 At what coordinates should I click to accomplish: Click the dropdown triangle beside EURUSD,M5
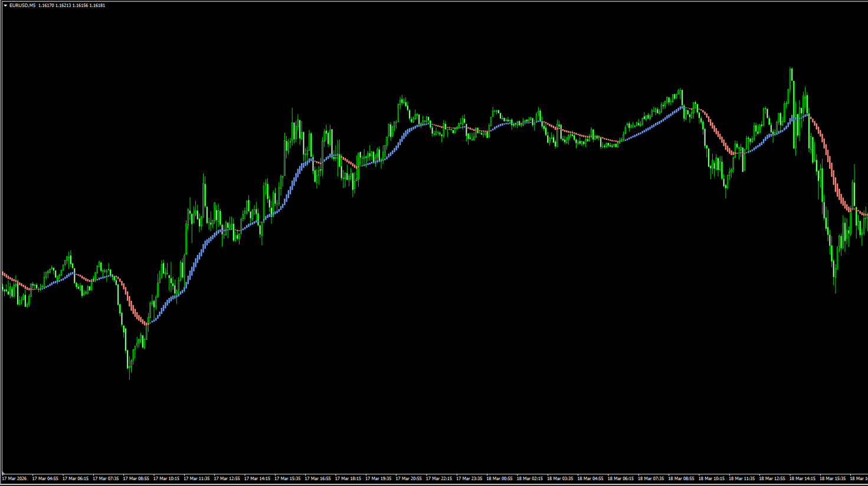(x=5, y=5)
